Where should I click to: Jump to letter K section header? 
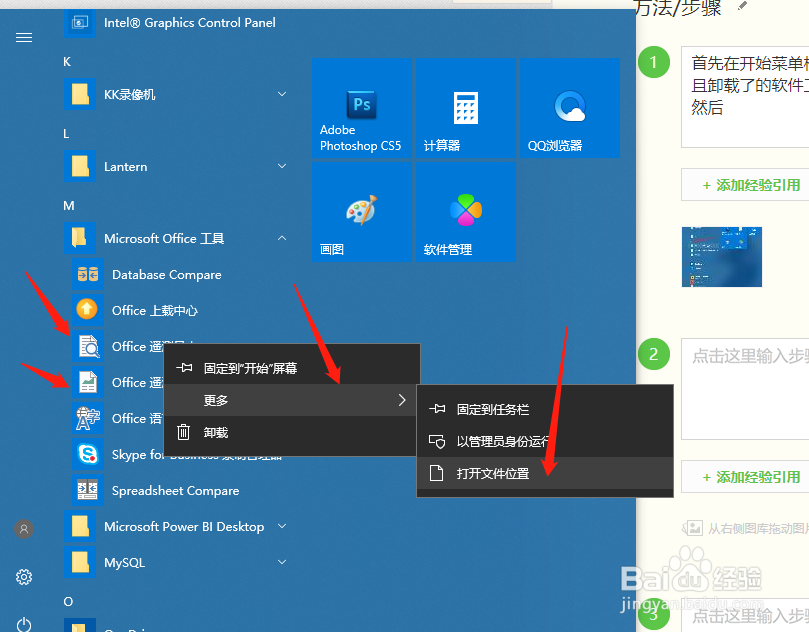pyautogui.click(x=67, y=62)
